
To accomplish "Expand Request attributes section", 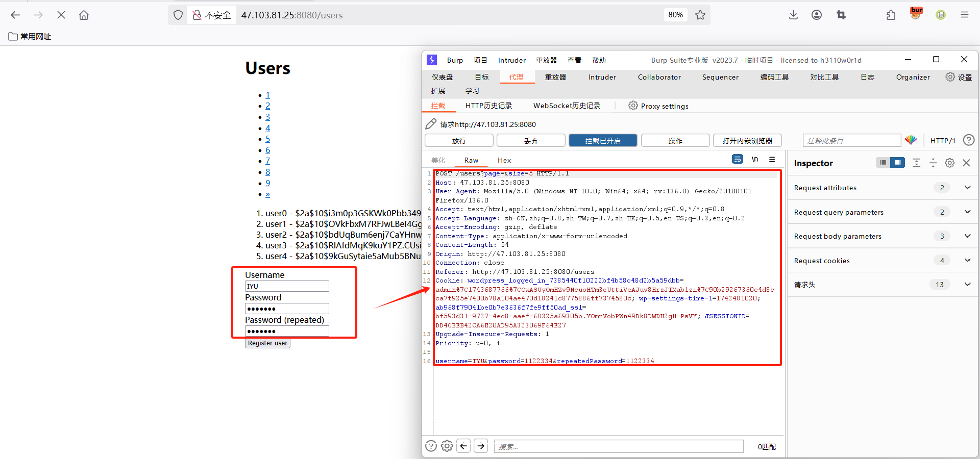I will [x=882, y=187].
